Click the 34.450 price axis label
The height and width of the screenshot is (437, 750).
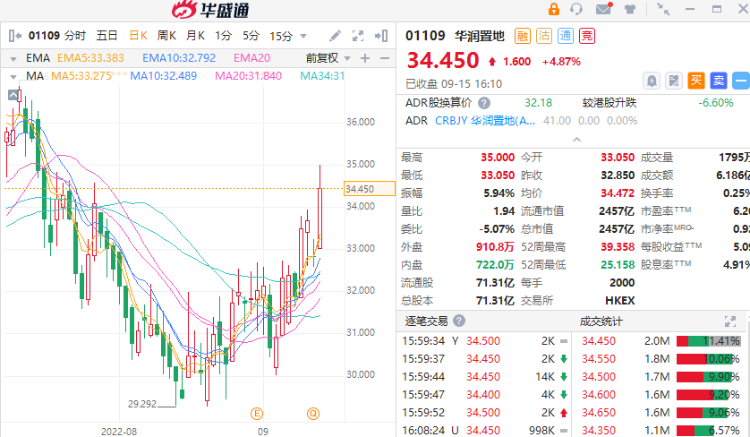point(369,189)
